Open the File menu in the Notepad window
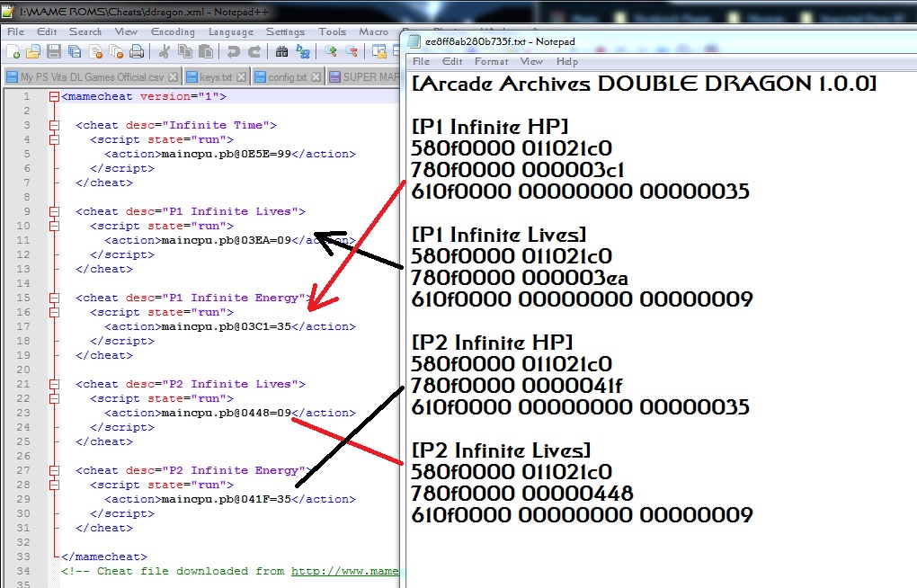The image size is (917, 588). pos(421,61)
